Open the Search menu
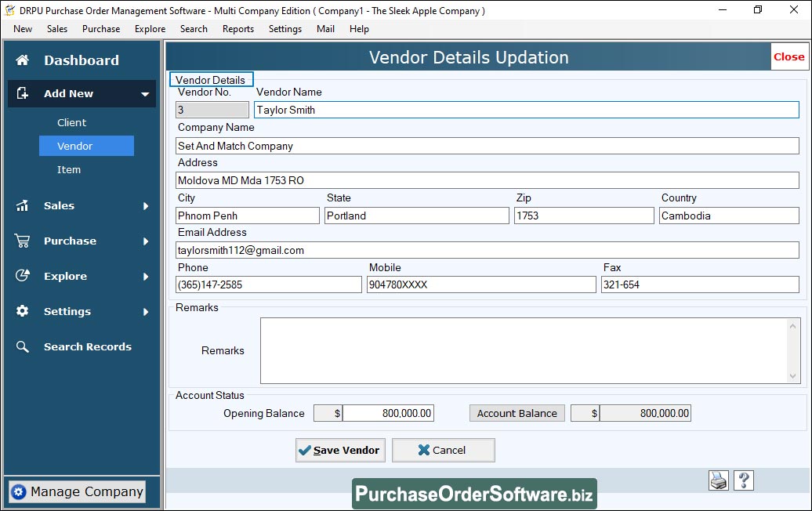The height and width of the screenshot is (511, 812). 194,29
